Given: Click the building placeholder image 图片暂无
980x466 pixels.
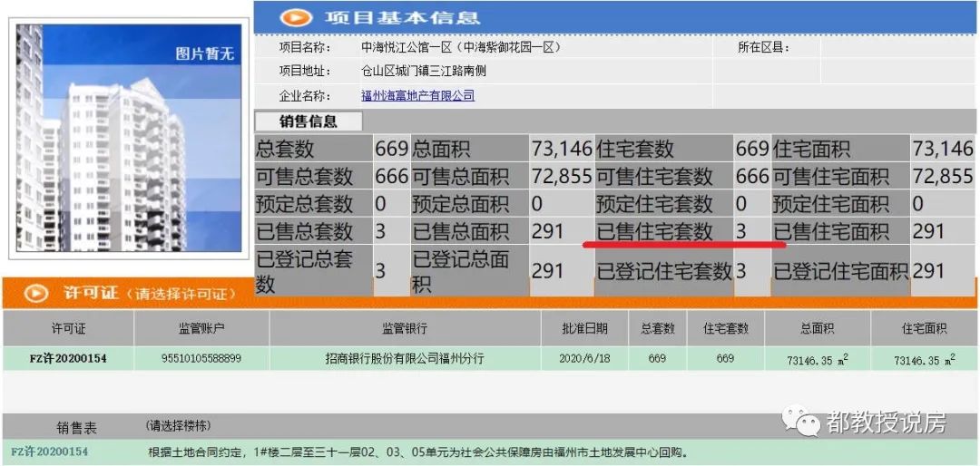Looking at the screenshot, I should tap(130, 138).
